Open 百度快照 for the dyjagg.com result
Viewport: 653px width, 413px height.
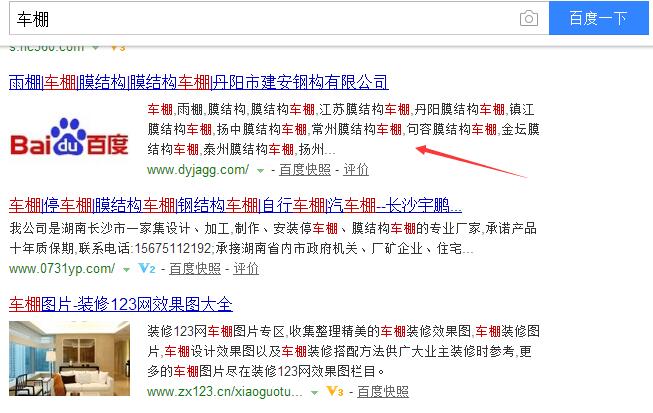[305, 170]
